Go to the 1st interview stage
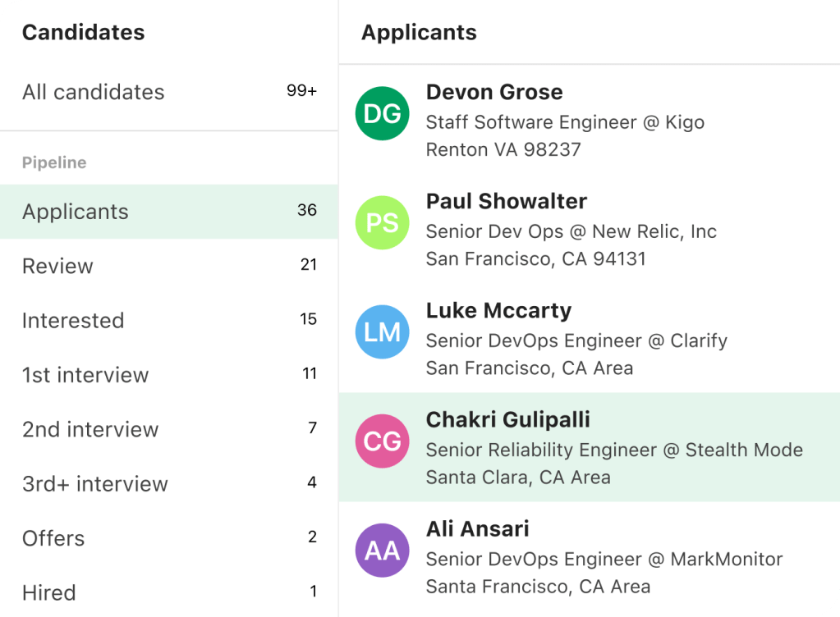840x617 pixels. pyautogui.click(x=85, y=375)
